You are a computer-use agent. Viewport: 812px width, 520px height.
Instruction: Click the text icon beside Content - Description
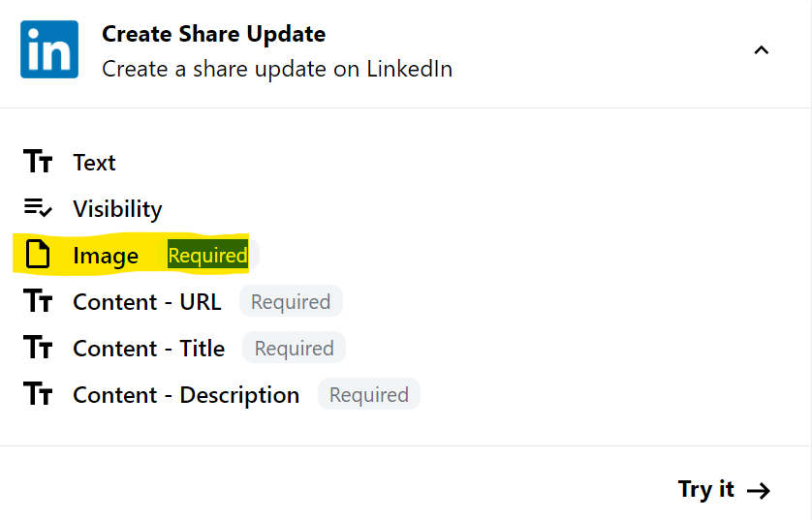click(x=38, y=394)
